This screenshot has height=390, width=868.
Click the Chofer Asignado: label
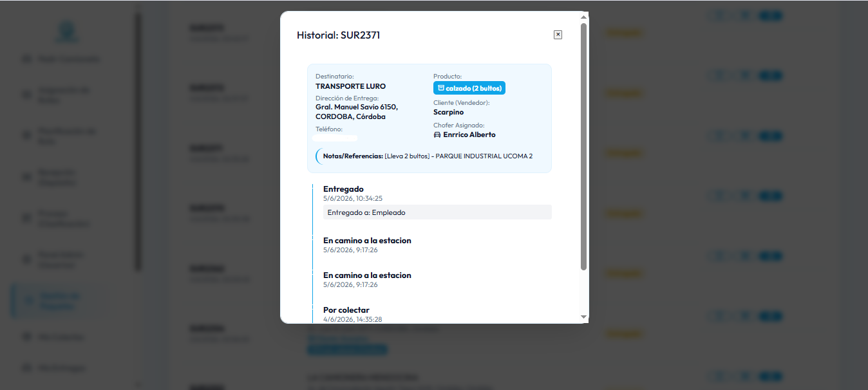pyautogui.click(x=459, y=125)
